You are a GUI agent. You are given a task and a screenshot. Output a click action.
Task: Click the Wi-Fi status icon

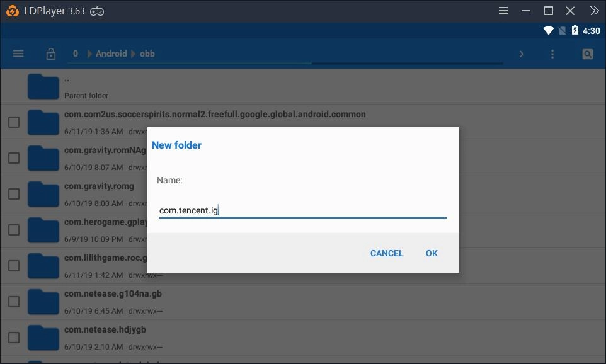point(548,30)
